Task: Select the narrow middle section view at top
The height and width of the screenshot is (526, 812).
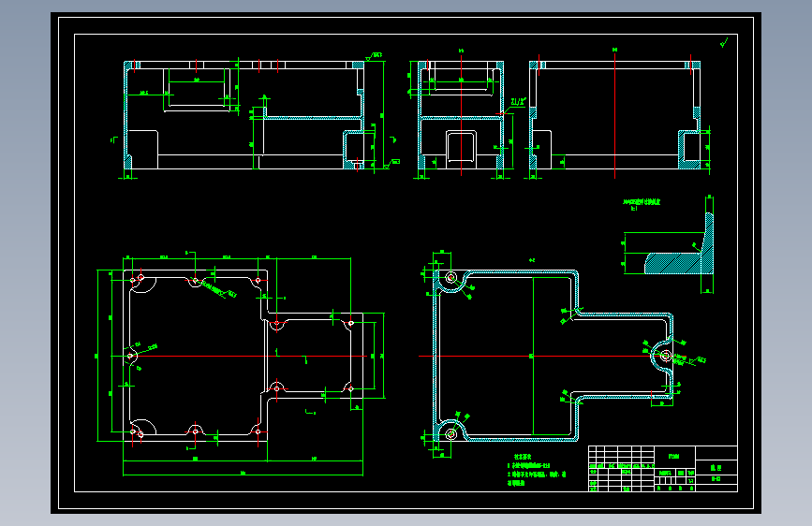Action: coord(461,115)
